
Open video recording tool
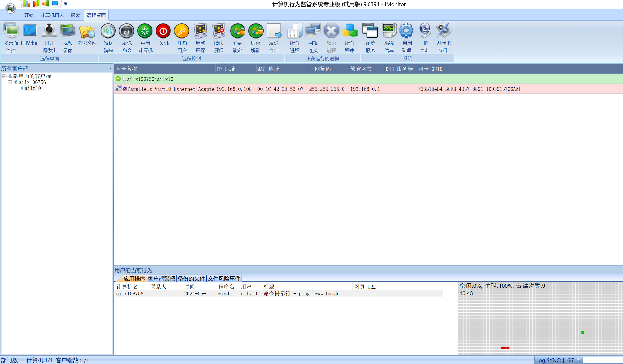pos(68,38)
